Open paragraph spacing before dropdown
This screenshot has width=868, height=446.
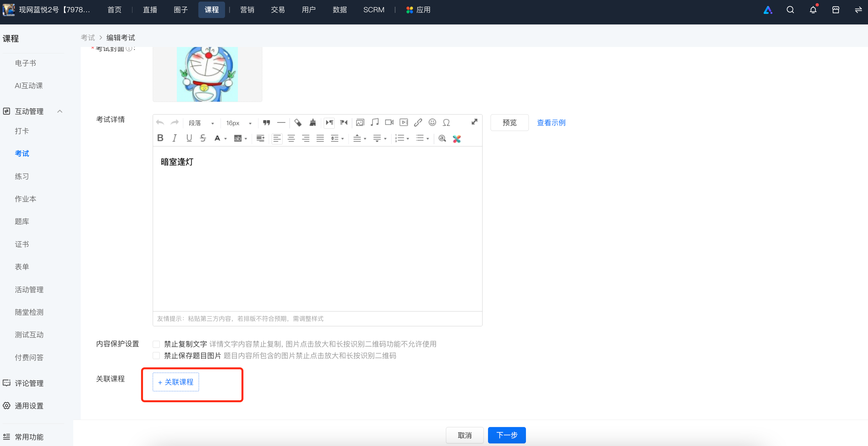[359, 138]
